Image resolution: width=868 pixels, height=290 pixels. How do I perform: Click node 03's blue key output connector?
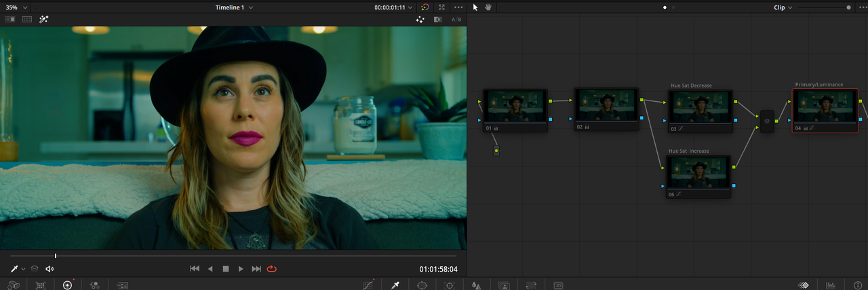(735, 120)
